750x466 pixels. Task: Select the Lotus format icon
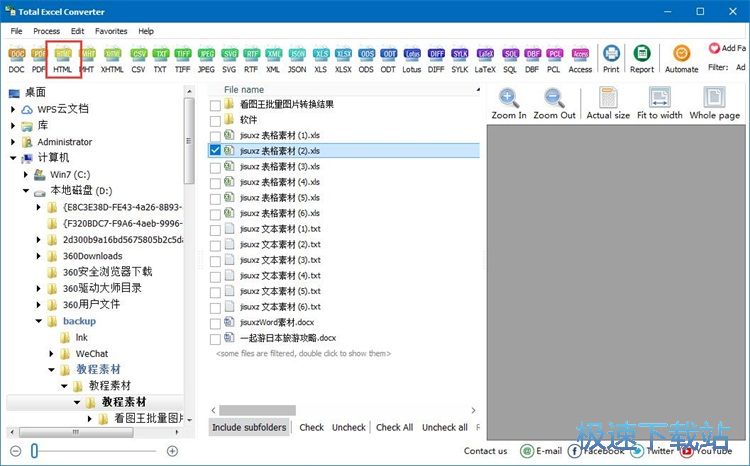(411, 60)
